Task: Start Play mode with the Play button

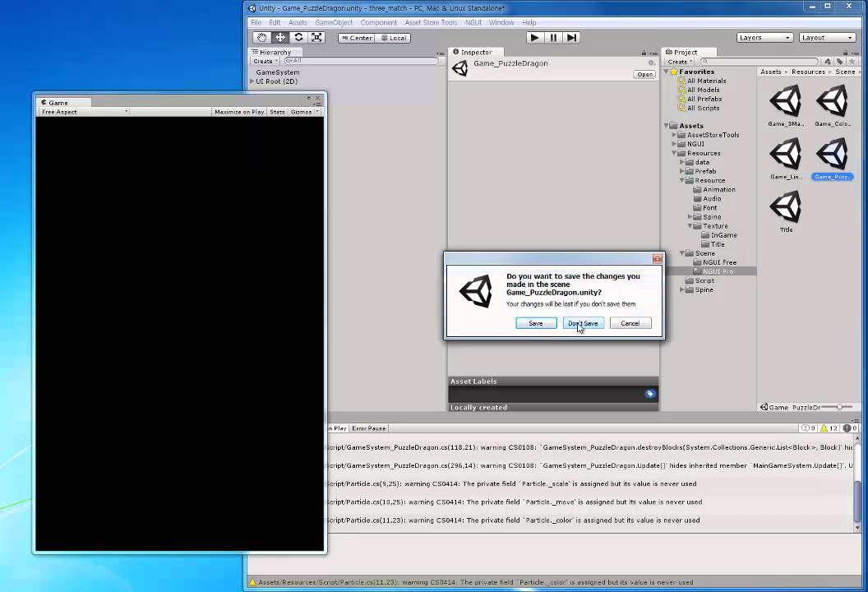Action: (x=534, y=38)
